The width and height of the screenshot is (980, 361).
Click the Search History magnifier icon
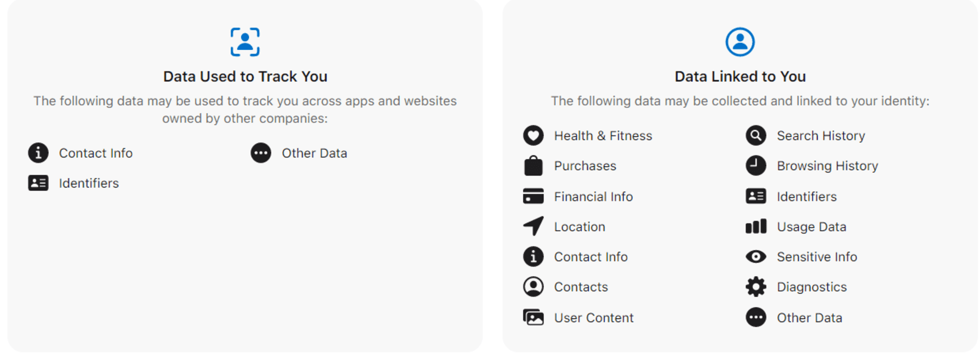[756, 136]
